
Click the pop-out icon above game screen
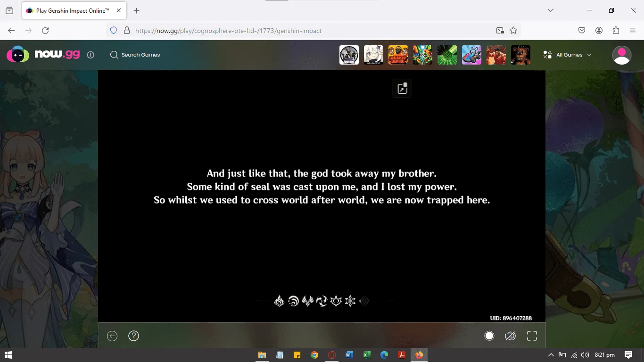[402, 88]
